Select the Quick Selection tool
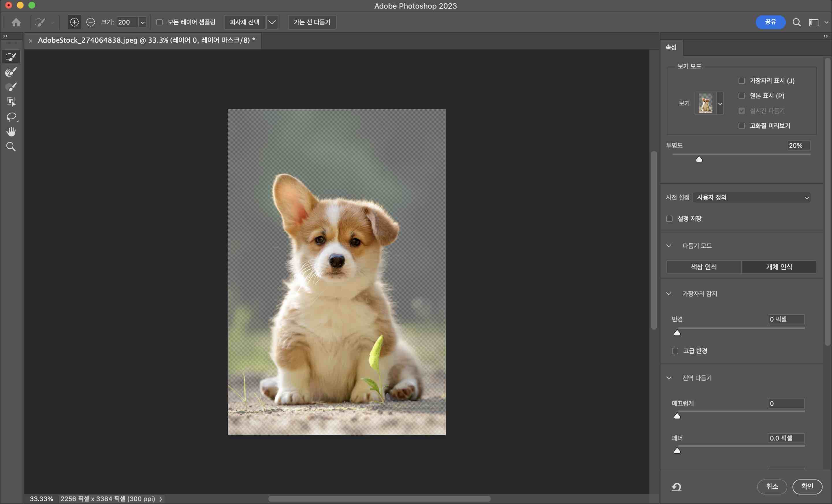 11,57
